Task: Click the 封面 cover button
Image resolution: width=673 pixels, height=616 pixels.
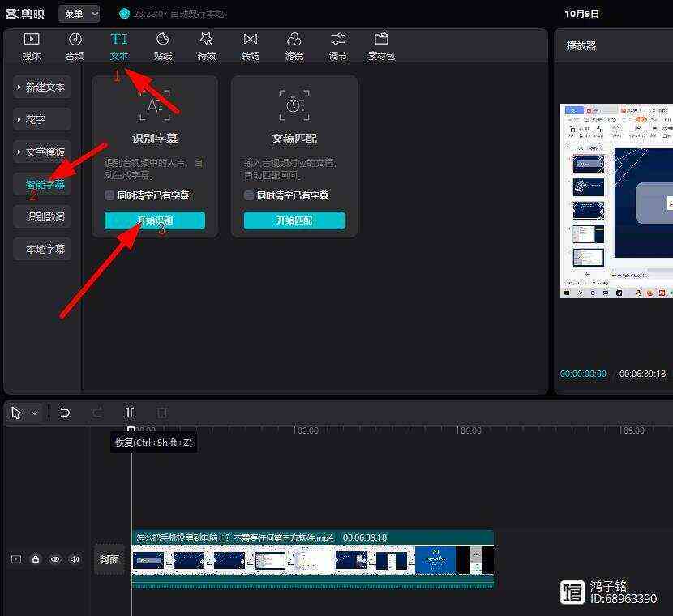Action: point(109,559)
